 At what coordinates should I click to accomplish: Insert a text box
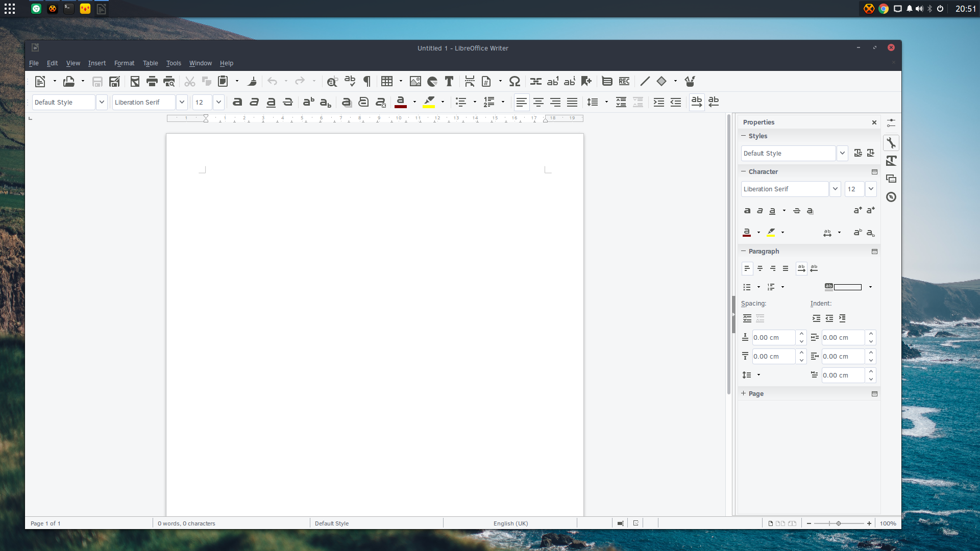449,81
